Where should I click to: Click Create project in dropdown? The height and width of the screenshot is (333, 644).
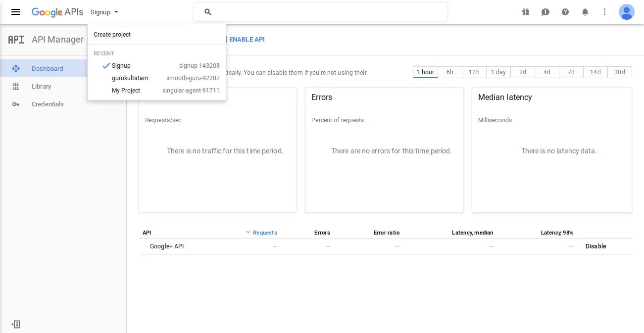112,35
